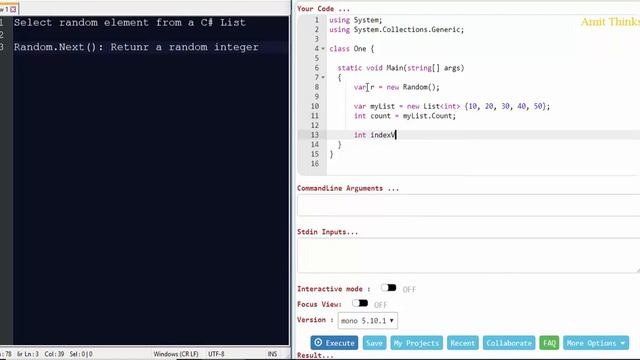Image resolution: width=640 pixels, height=360 pixels.
Task: Click the 'Result...' label
Action: [x=315, y=356]
